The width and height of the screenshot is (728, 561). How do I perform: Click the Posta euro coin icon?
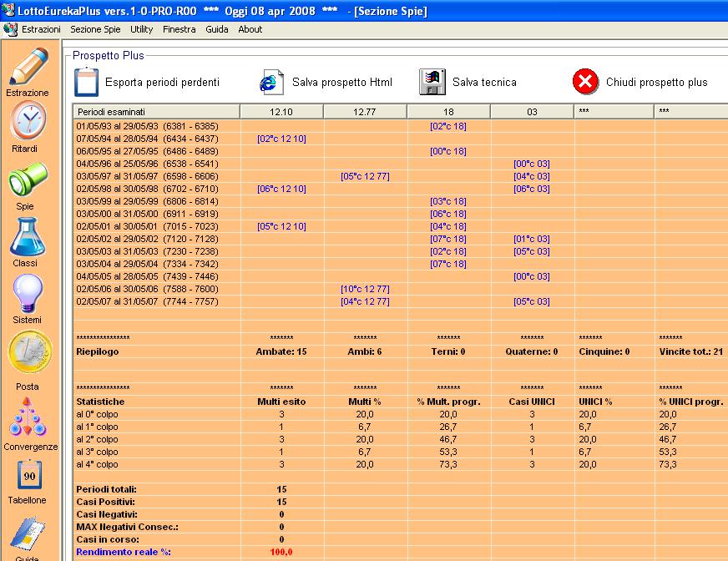(30, 352)
